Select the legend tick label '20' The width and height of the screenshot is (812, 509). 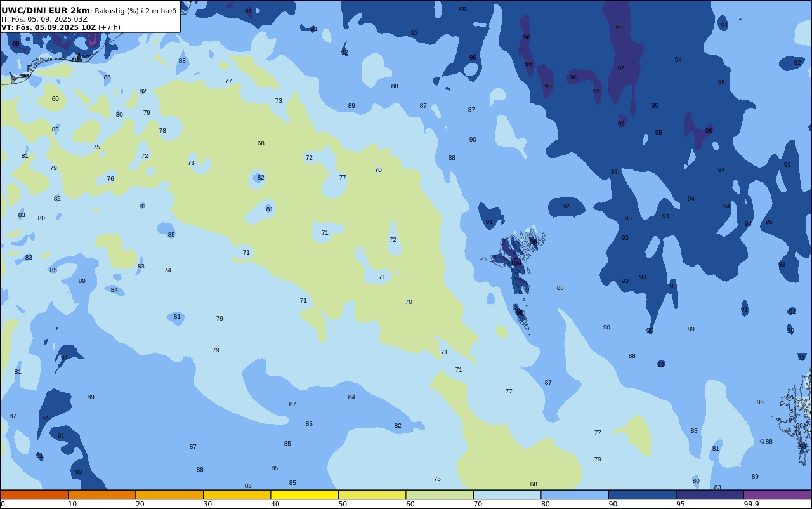pyautogui.click(x=140, y=504)
